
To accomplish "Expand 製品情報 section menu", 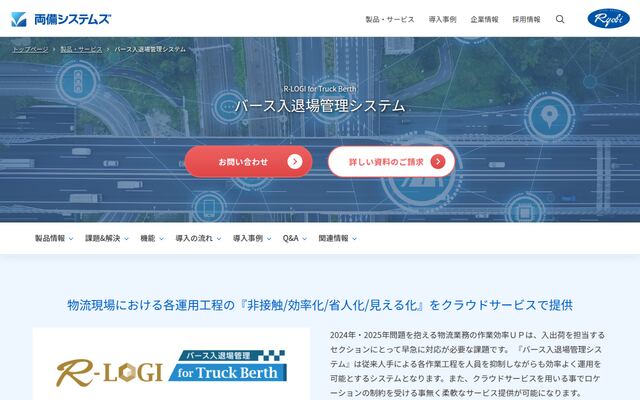I will (54, 238).
